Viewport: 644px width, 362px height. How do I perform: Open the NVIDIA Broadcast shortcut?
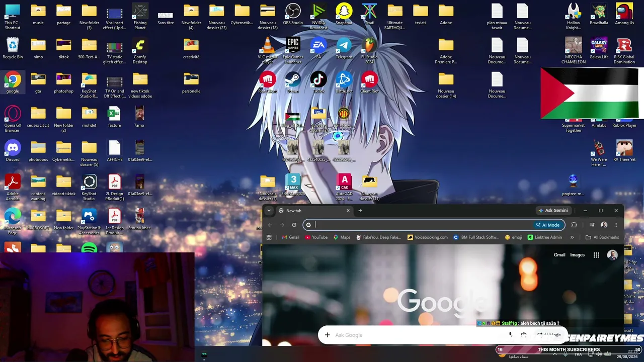tap(318, 17)
